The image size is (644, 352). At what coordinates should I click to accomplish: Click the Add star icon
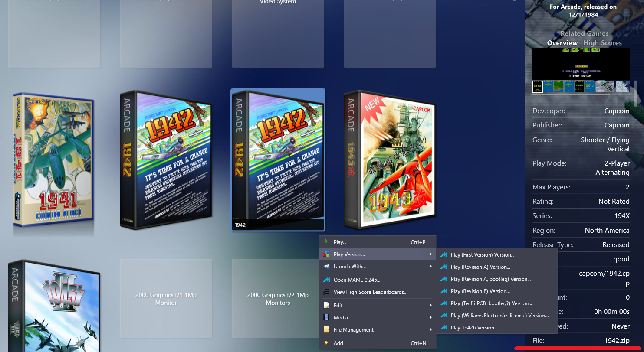[326, 343]
